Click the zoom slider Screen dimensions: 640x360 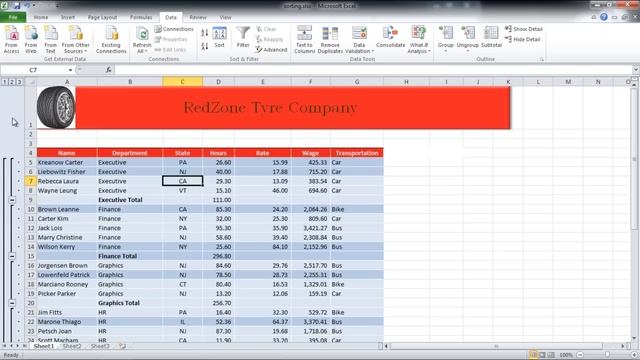coord(607,355)
